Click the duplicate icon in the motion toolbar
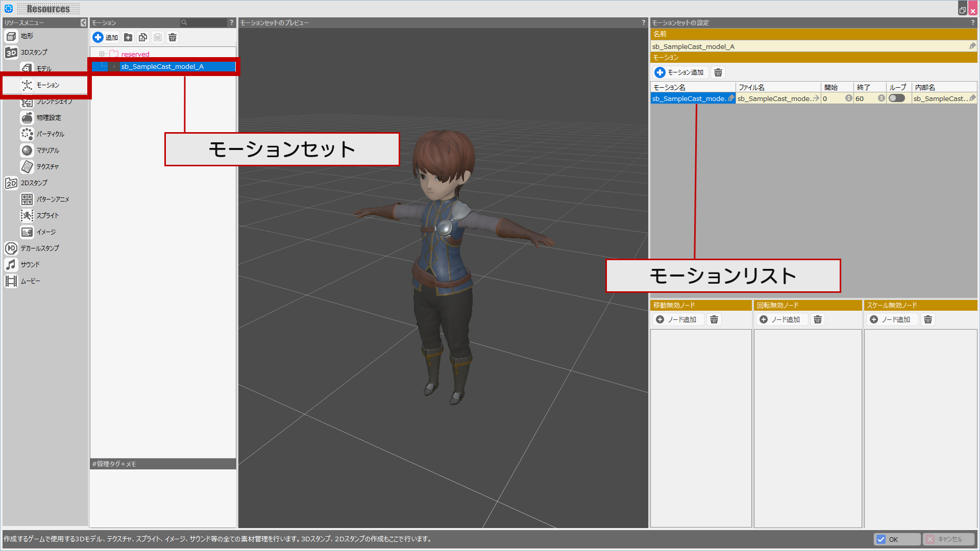Viewport: 980px width, 551px height. click(x=143, y=37)
